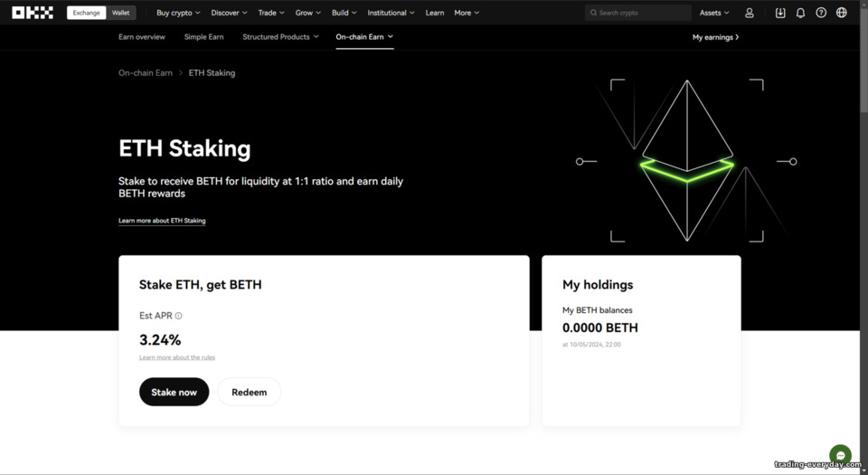This screenshot has width=868, height=475.
Task: Click the globe language icon
Action: click(x=842, y=13)
